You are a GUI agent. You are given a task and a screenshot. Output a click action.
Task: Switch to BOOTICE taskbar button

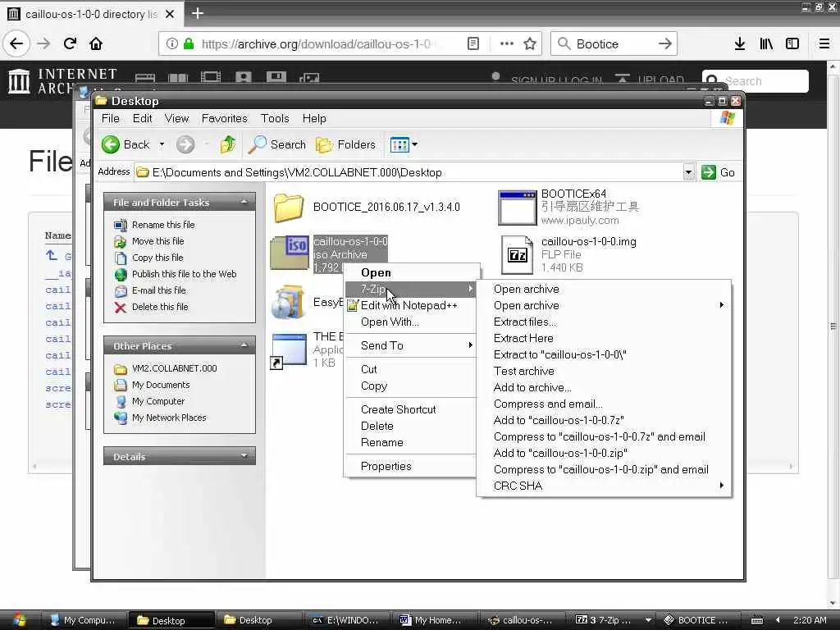[697, 620]
